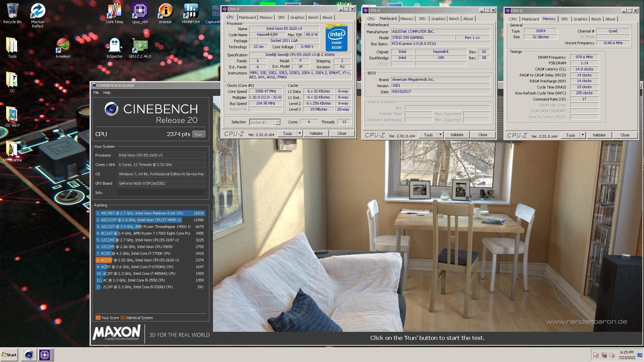Image resolution: width=644 pixels, height=362 pixels.
Task: Click Close button in Memory CPU-Z window
Action: (x=625, y=135)
